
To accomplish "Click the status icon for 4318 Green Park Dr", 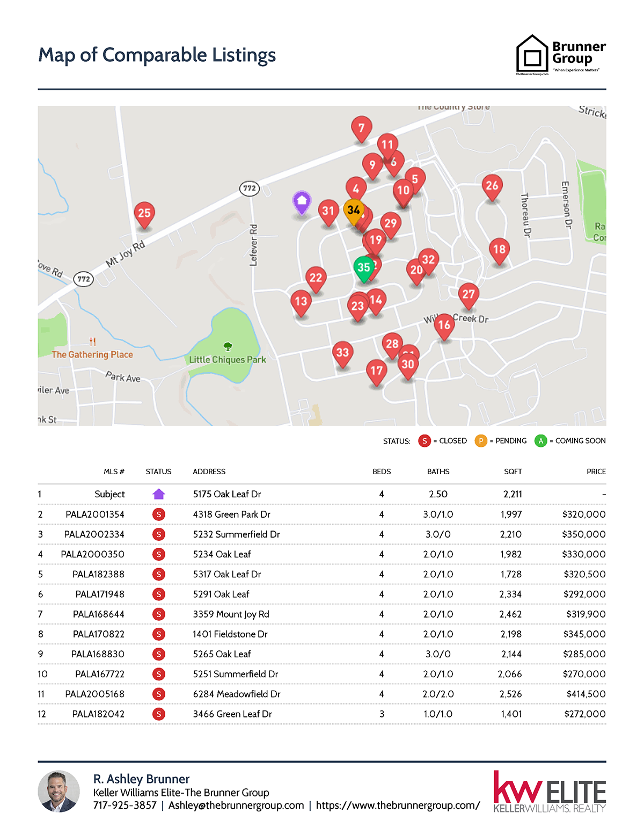I will [158, 514].
